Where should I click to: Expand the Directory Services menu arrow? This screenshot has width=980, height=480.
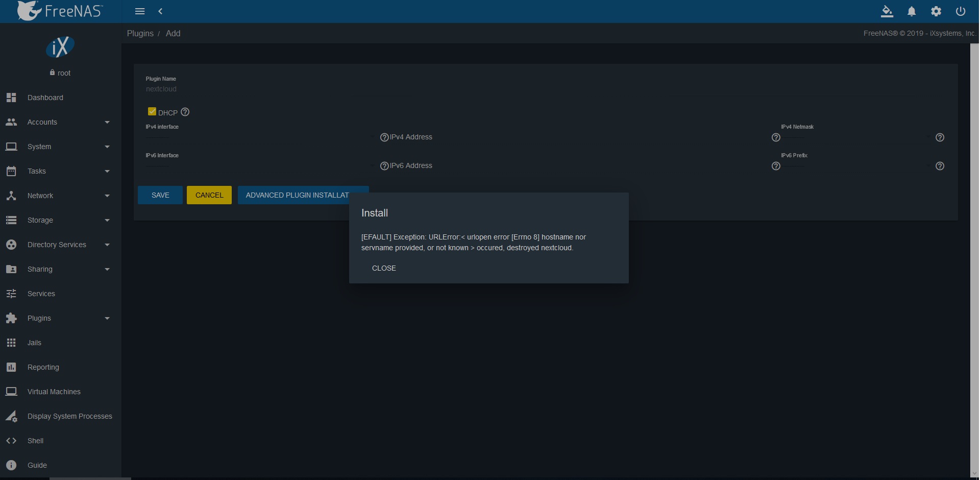click(x=107, y=245)
